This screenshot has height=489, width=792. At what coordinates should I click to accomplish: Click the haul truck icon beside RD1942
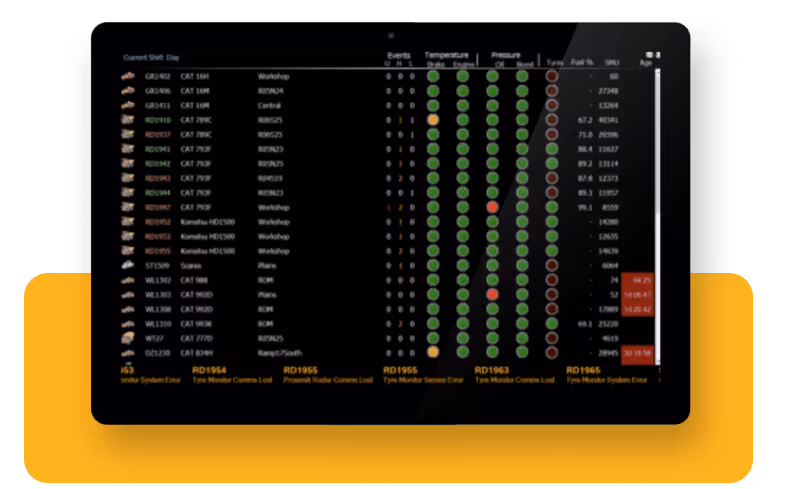[x=128, y=164]
